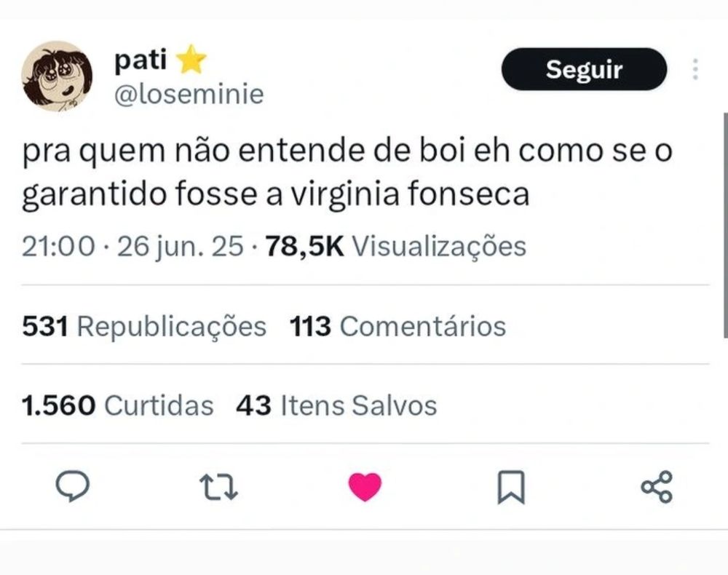728x575 pixels.
Task: Click the 21:00 · 26 jun. 25 timestamp
Action: pyautogui.click(x=132, y=247)
